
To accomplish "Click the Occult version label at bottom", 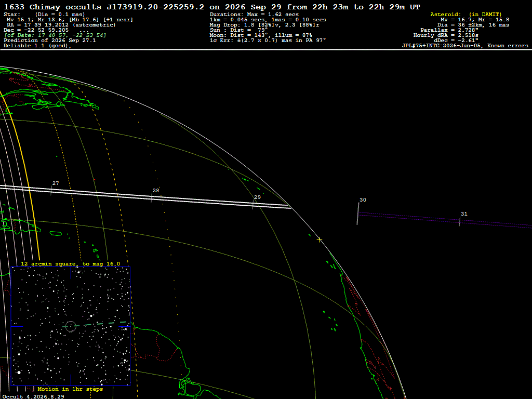I will click(33, 396).
